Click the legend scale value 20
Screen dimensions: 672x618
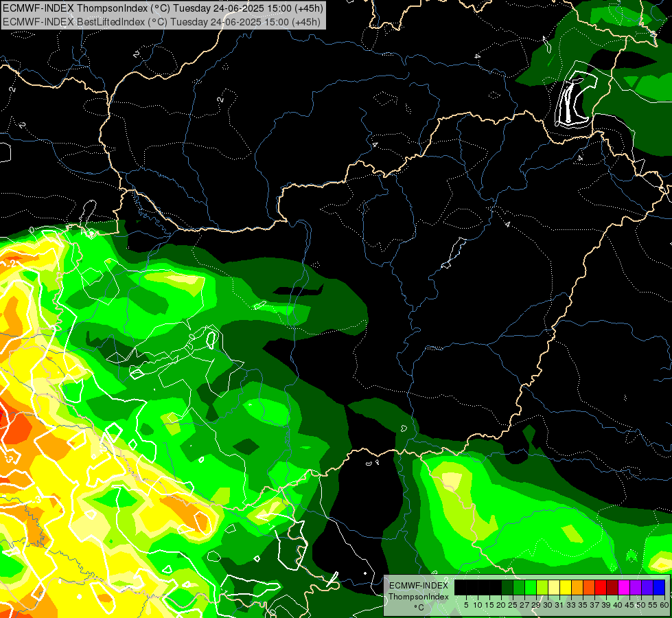click(502, 605)
